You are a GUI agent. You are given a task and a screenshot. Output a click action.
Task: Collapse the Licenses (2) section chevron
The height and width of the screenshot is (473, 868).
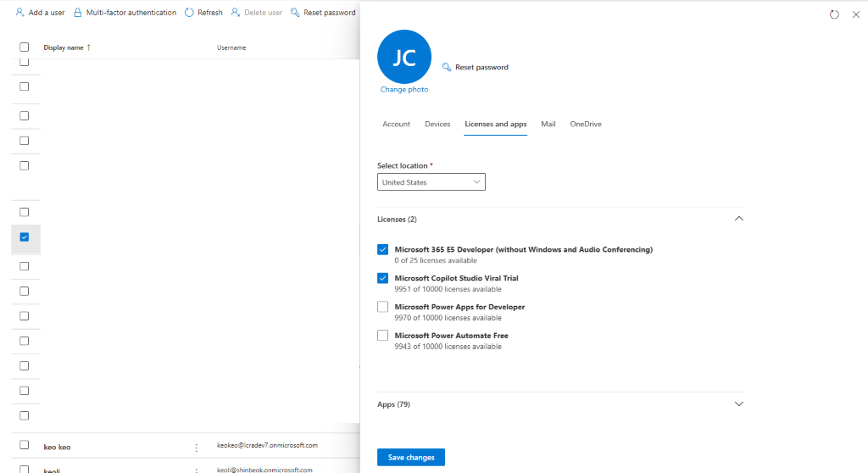point(738,219)
